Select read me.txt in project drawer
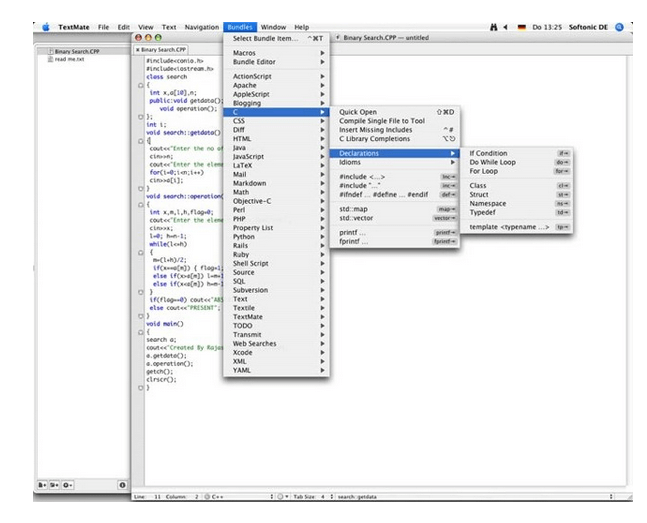 click(69, 59)
